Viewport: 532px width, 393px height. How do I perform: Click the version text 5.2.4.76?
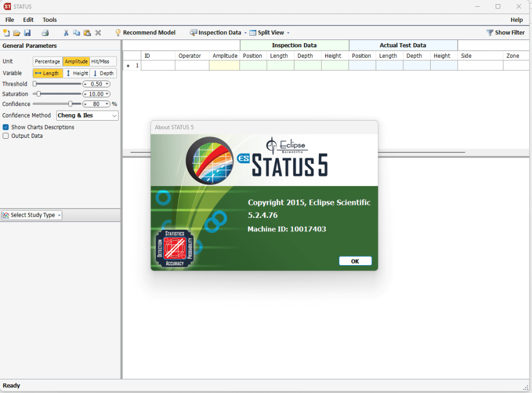(x=262, y=215)
